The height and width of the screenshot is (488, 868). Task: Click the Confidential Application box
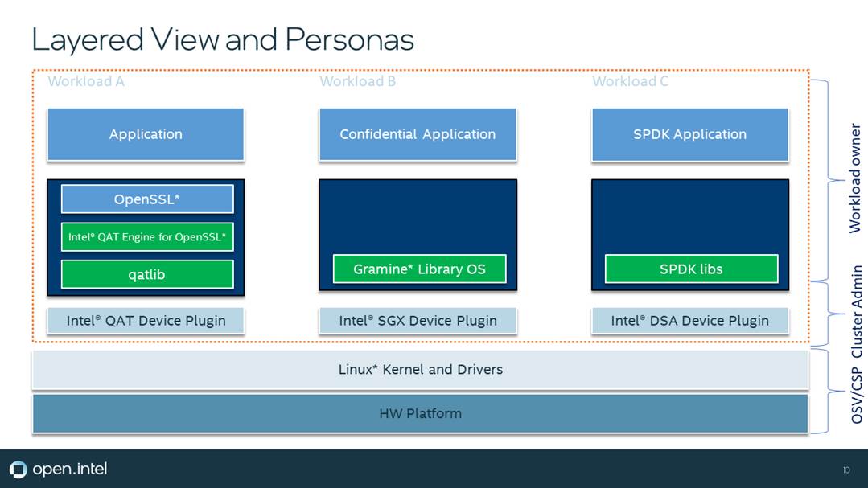click(418, 134)
